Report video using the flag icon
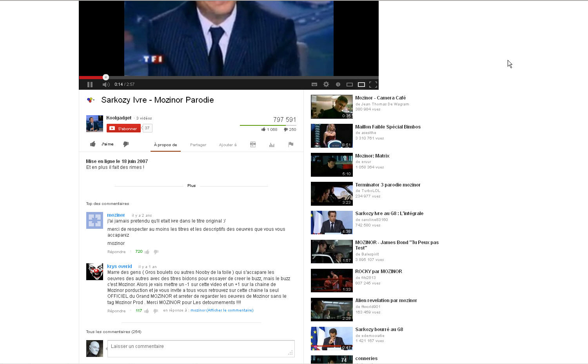The width and height of the screenshot is (588, 364). click(290, 144)
